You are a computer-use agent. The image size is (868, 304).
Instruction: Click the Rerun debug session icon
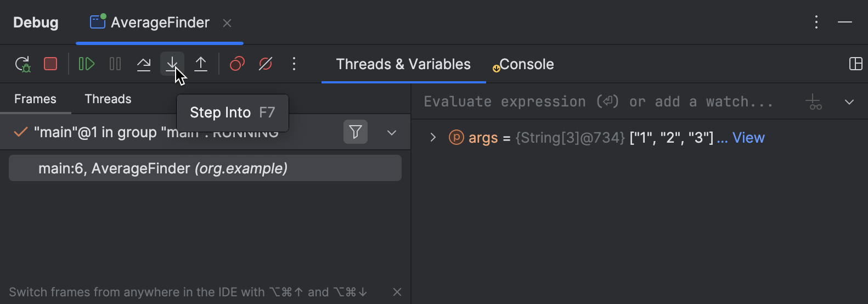22,64
